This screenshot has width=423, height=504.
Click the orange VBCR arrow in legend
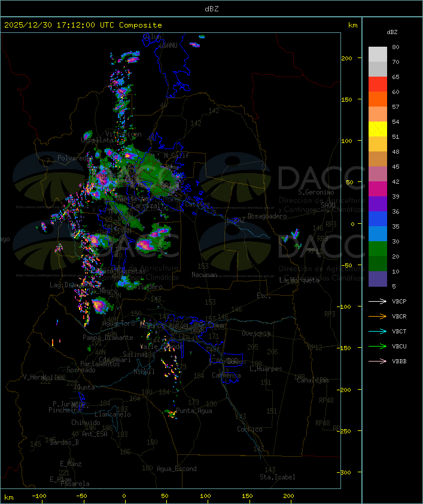[378, 316]
